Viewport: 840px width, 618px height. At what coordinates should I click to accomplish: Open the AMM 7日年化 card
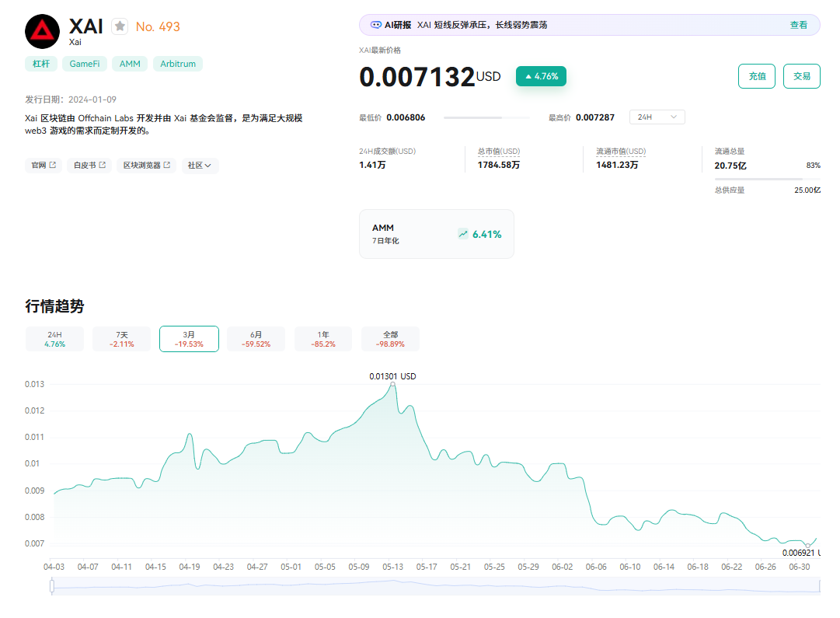[x=436, y=234]
